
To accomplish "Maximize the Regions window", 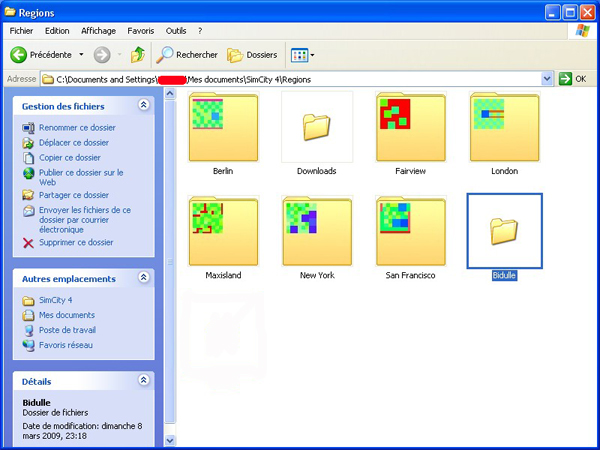I will pyautogui.click(x=570, y=13).
